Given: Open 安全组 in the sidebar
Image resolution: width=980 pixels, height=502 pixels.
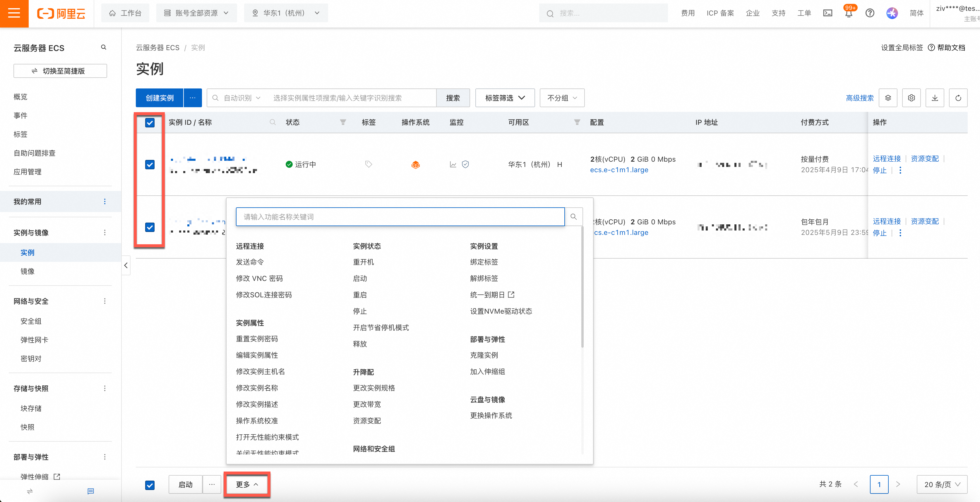Looking at the screenshot, I should (31, 321).
